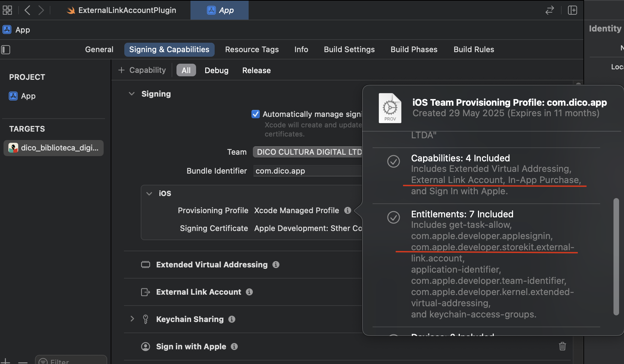
Task: Click info icon next to Extended Virtual Addressing
Action: 276,265
